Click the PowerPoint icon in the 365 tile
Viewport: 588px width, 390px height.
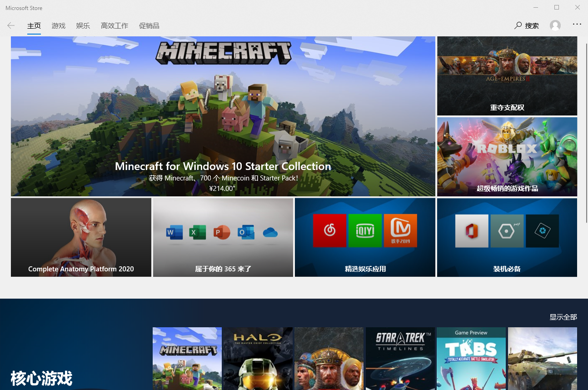(222, 233)
